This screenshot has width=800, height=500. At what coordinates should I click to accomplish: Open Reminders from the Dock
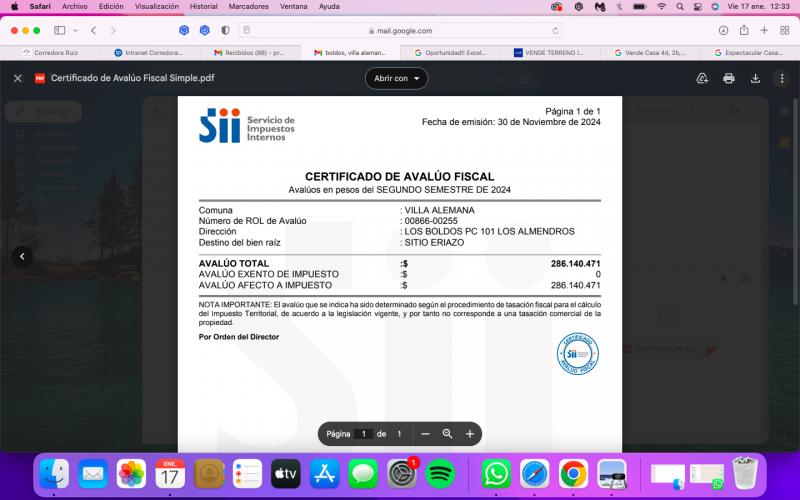pyautogui.click(x=247, y=474)
